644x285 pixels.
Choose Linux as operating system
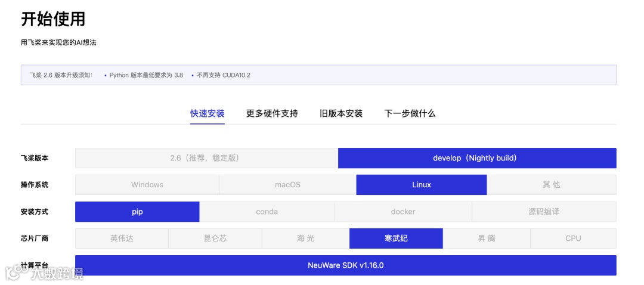[422, 185]
